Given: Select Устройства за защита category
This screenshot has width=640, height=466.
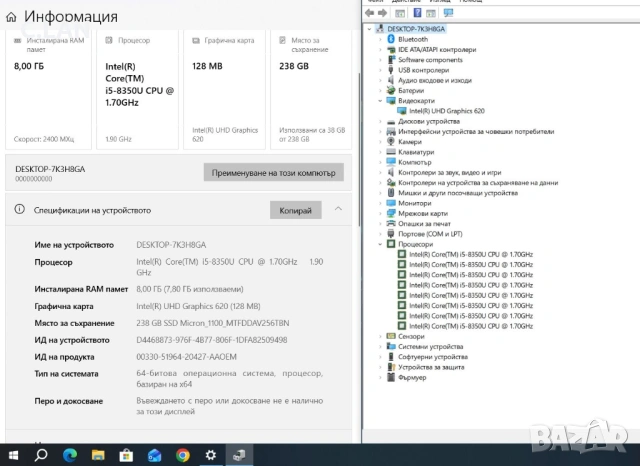Looking at the screenshot, I should click(x=431, y=367).
